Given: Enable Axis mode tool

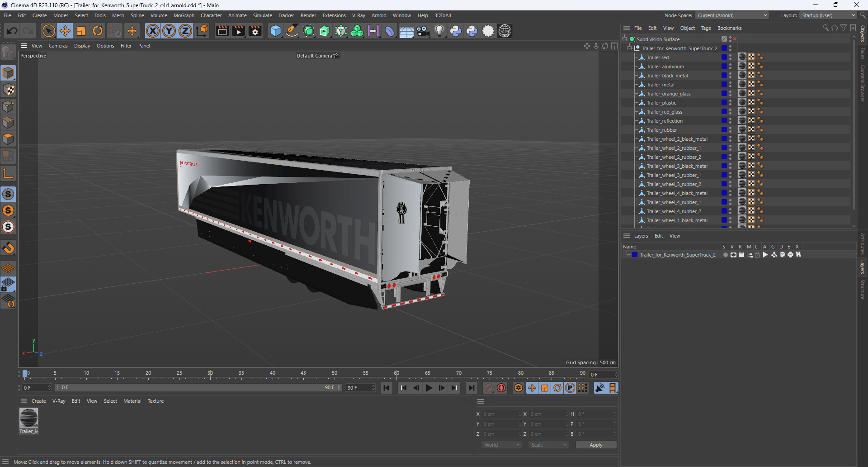Looking at the screenshot, I should (x=8, y=173).
